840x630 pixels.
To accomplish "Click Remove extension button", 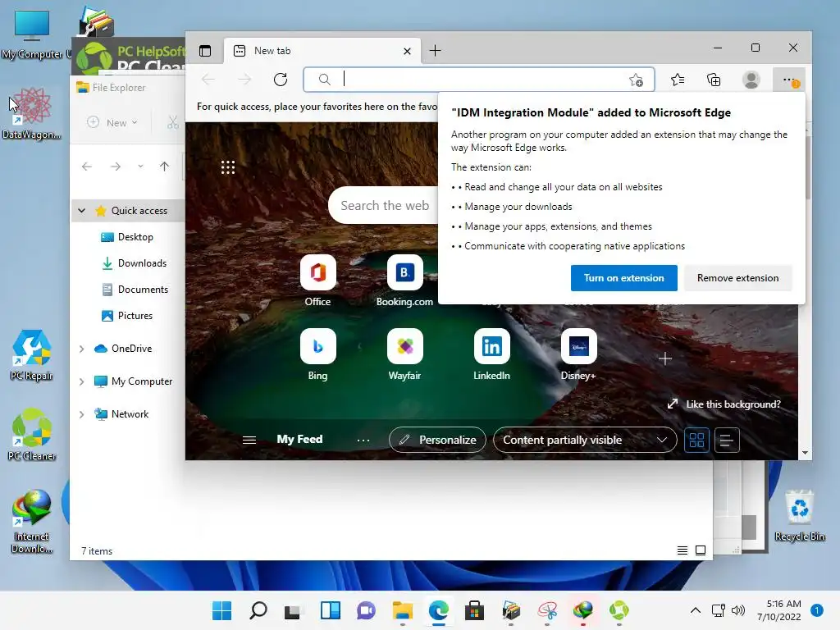I will click(737, 278).
